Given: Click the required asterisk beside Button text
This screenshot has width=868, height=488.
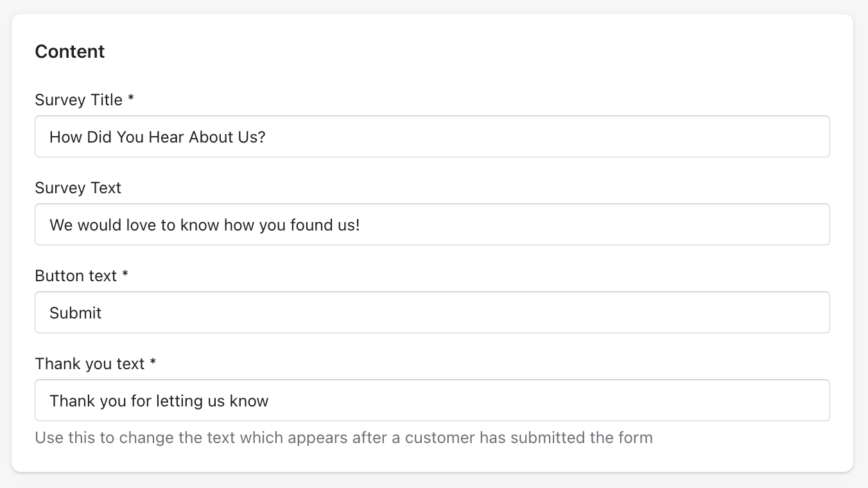Looking at the screenshot, I should tap(125, 275).
